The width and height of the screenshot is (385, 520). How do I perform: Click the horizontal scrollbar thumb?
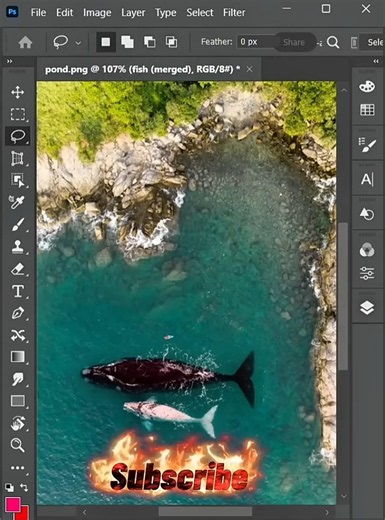click(x=205, y=511)
